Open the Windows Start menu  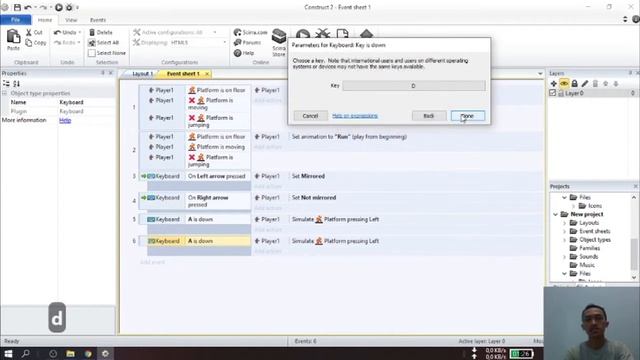[8, 353]
